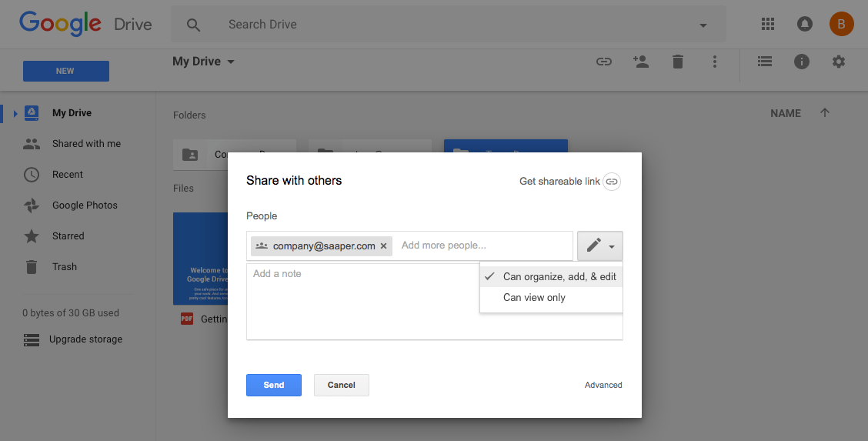Remove company@saaper.com chip with X
Viewport: 868px width, 441px height.
pos(383,246)
